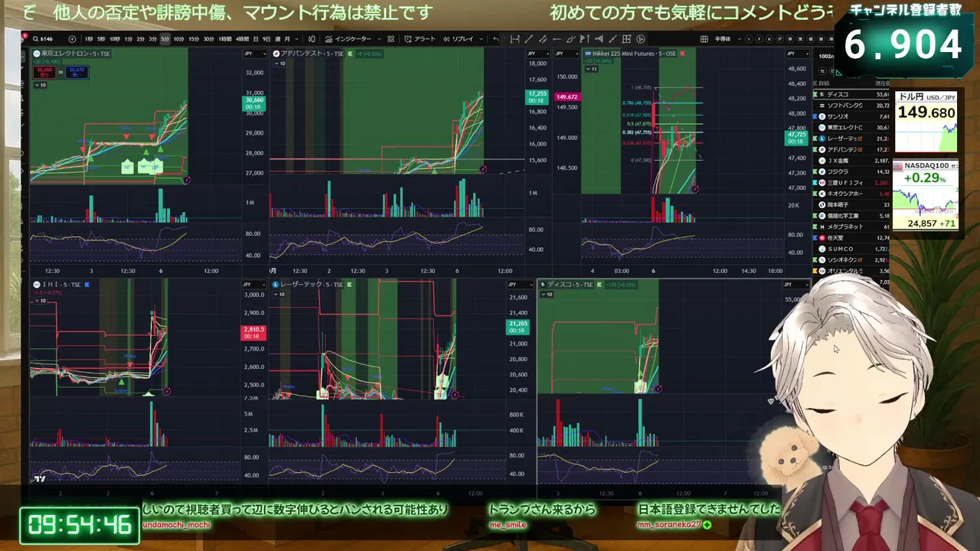Viewport: 980px width, 551px height.
Task: Select the horizontal line tool
Action: pos(557,39)
